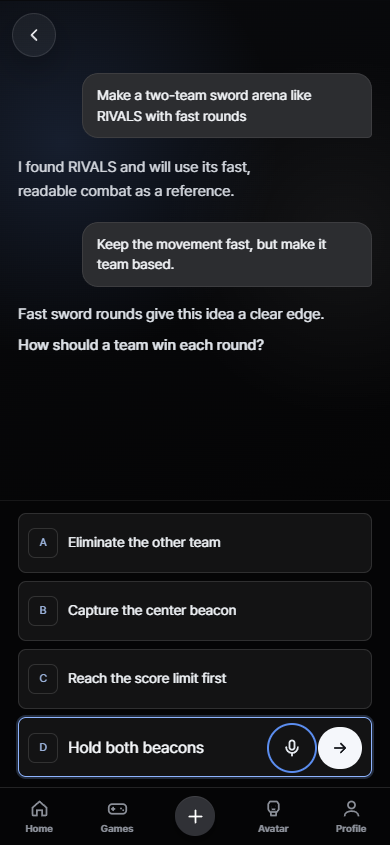Go back using the chevron button
The height and width of the screenshot is (845, 390).
34,35
